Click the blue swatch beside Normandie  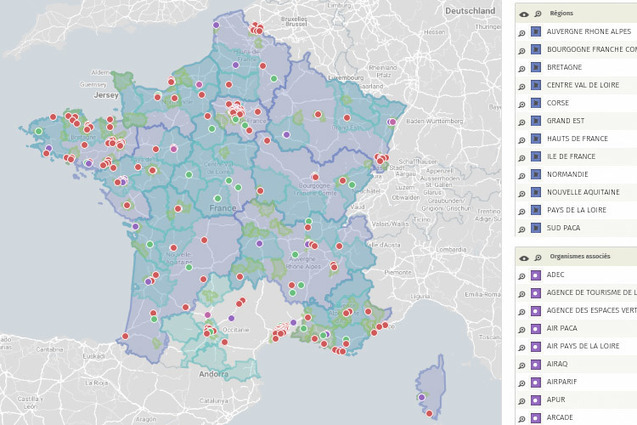click(x=536, y=174)
